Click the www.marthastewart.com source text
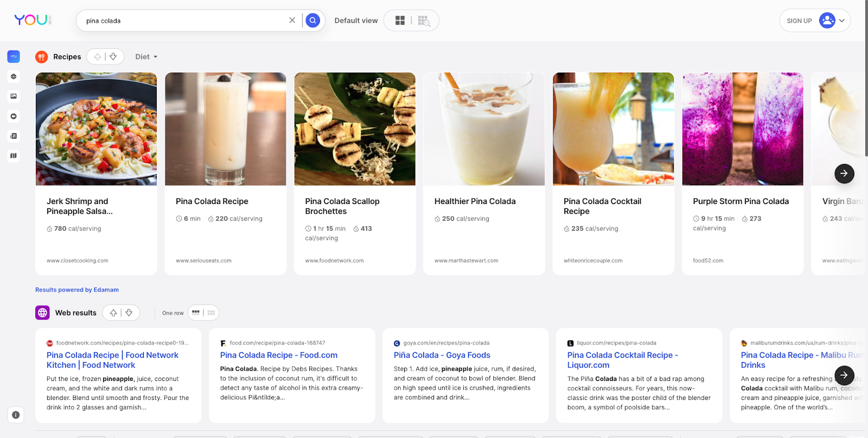This screenshot has width=868, height=438. pyautogui.click(x=467, y=261)
